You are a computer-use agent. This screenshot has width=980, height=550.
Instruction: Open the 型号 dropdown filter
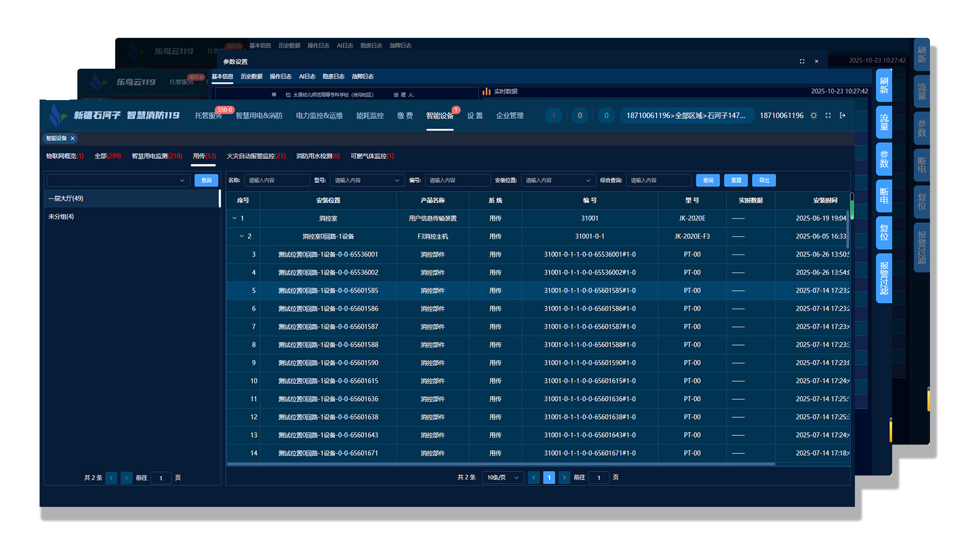pos(367,180)
